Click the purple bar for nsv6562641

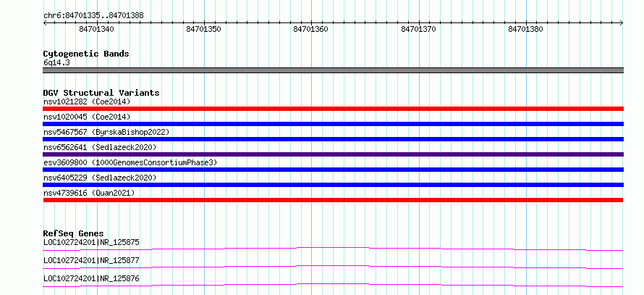(333, 154)
